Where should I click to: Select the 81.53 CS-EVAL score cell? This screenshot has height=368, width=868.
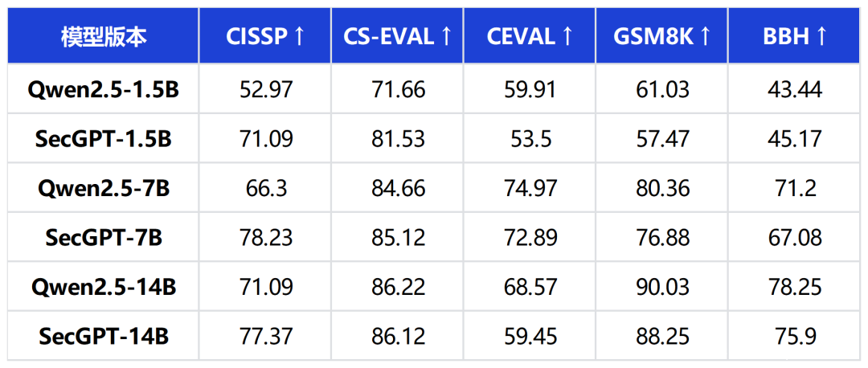point(399,139)
